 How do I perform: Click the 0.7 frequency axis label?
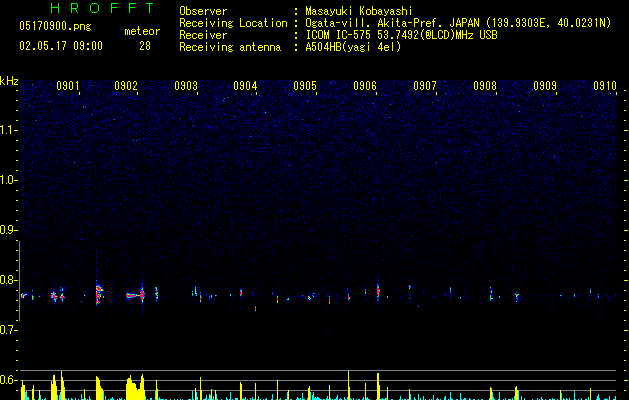[8, 330]
